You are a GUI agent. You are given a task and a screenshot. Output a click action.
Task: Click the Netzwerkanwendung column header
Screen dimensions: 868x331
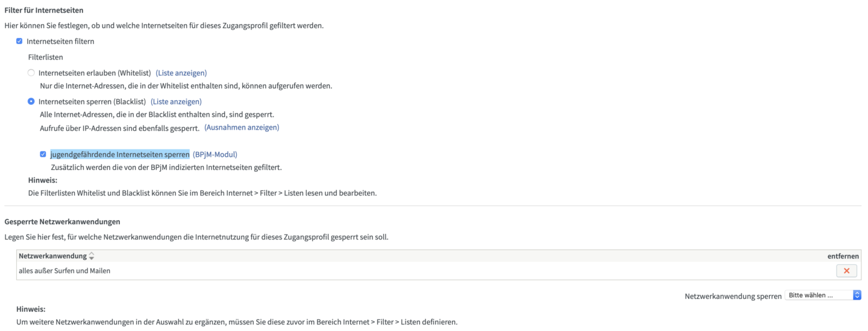[52, 256]
